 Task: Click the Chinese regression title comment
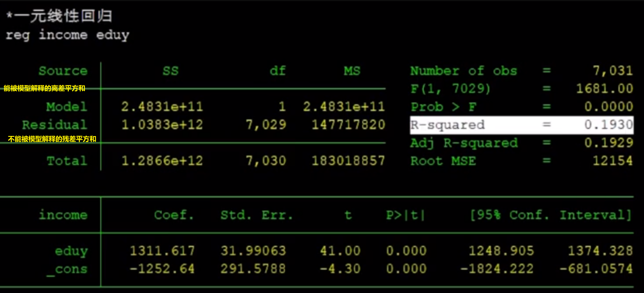click(x=59, y=16)
